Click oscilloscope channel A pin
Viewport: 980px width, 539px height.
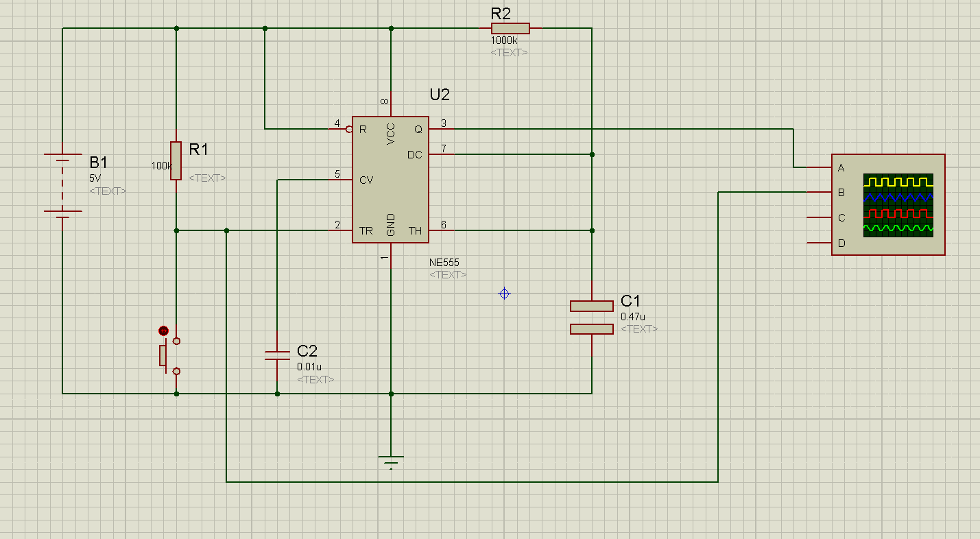coord(820,167)
